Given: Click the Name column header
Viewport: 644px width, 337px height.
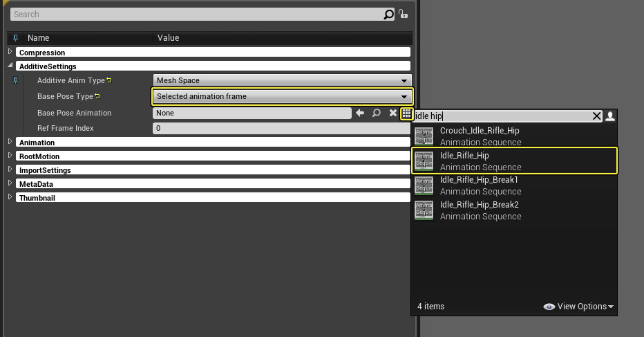Looking at the screenshot, I should click(x=38, y=38).
